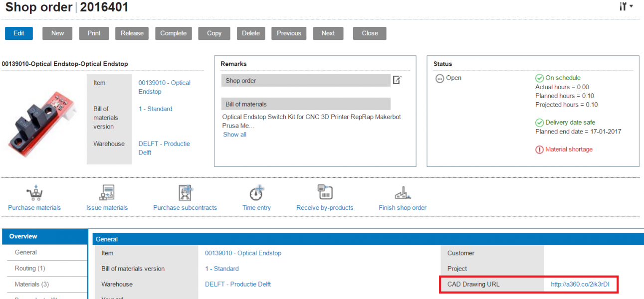This screenshot has height=299, width=644.
Task: Select the Overview tab
Action: coord(23,236)
